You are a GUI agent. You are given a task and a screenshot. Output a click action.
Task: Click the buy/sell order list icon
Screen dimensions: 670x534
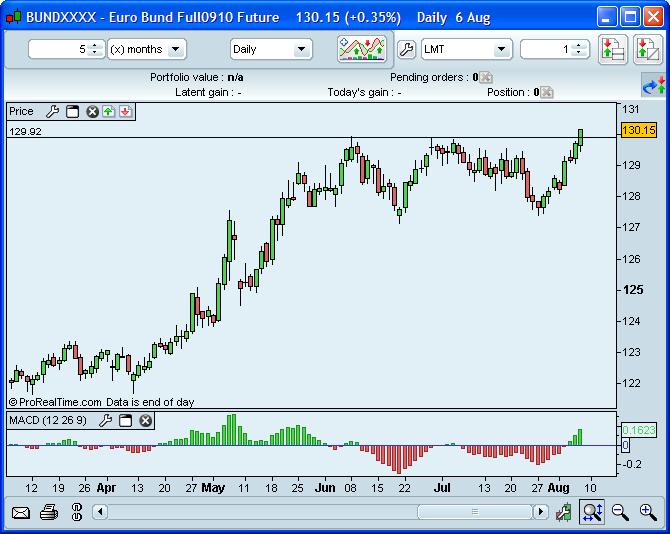pos(613,50)
